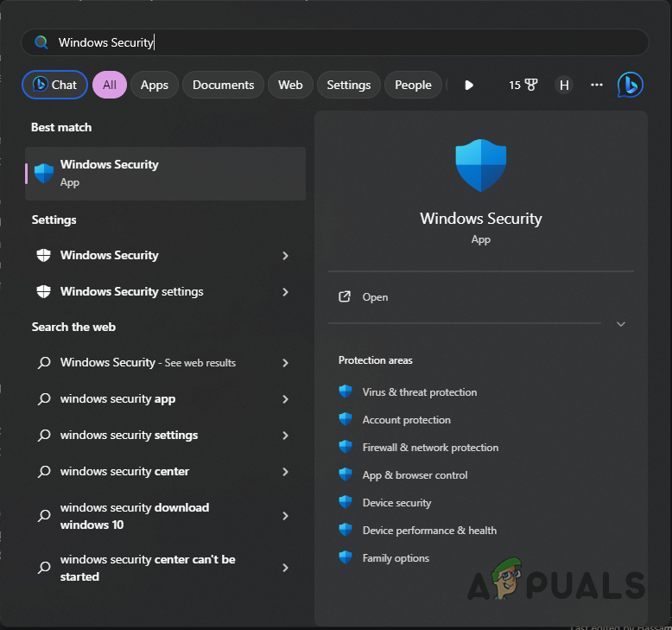
Task: Expand more actions chevron under Open
Action: coord(620,324)
